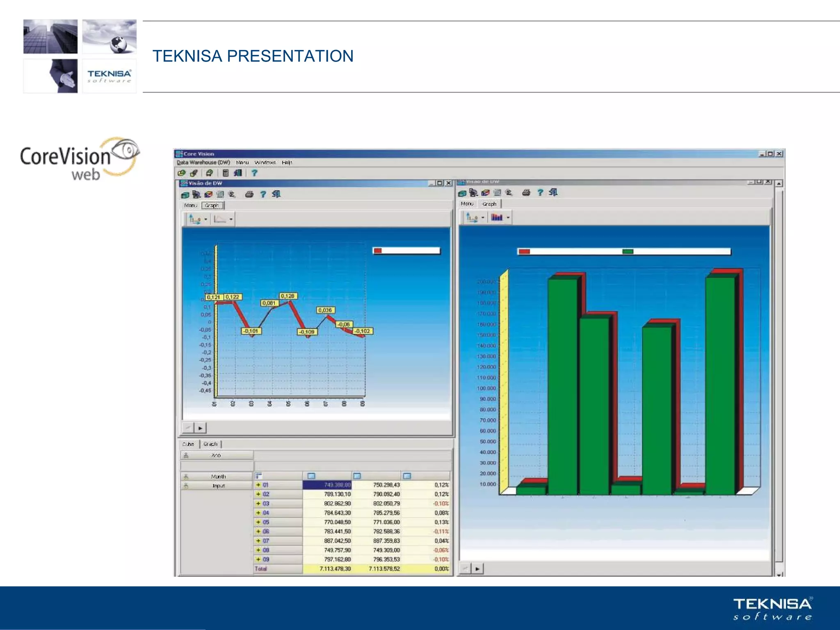Click the spreadsheet icon in the right DW window toolbar

tap(498, 192)
